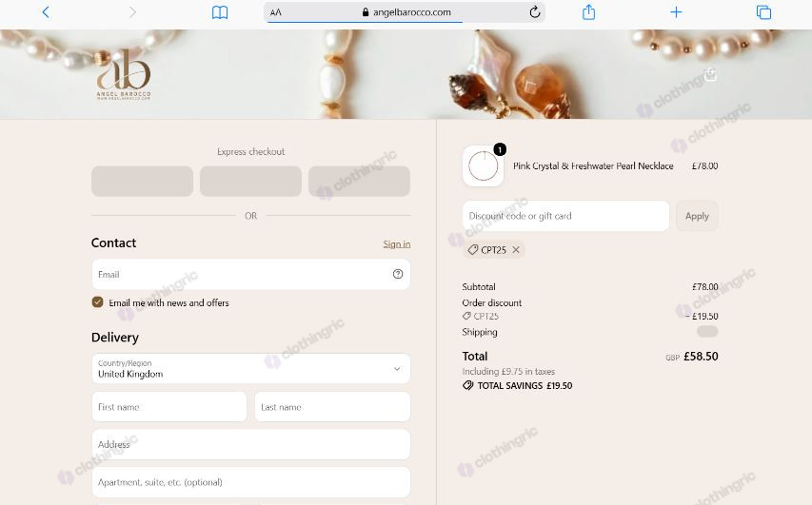Click the TOTAL SAVINGS tag icon

[467, 385]
